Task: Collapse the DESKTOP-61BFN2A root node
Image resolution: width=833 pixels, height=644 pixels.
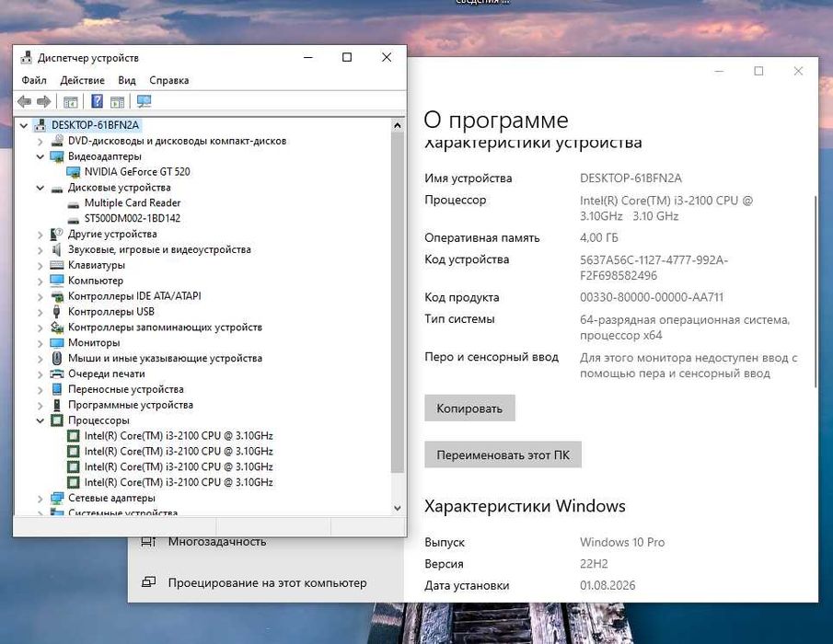Action: tap(23, 125)
